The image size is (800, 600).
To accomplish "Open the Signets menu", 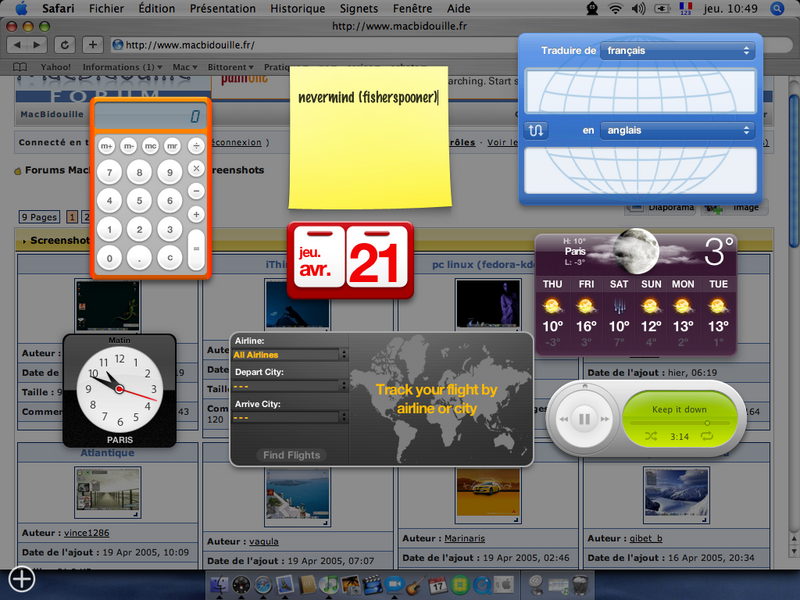I will [359, 9].
